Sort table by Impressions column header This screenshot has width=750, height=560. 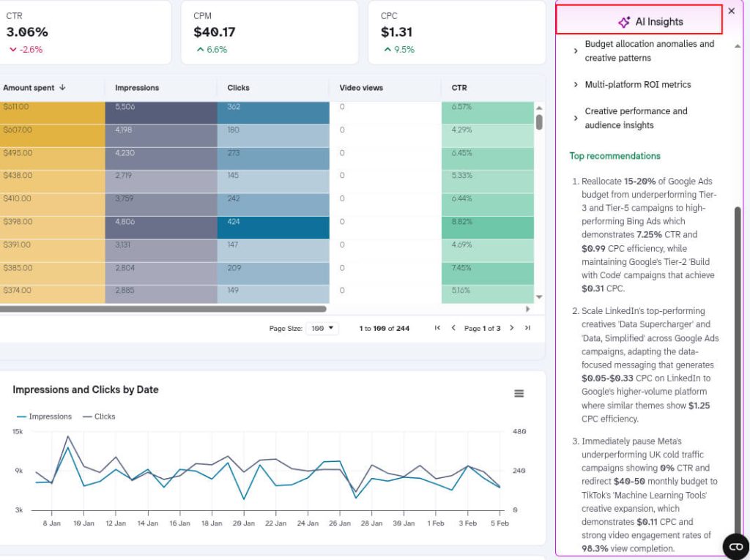[137, 88]
